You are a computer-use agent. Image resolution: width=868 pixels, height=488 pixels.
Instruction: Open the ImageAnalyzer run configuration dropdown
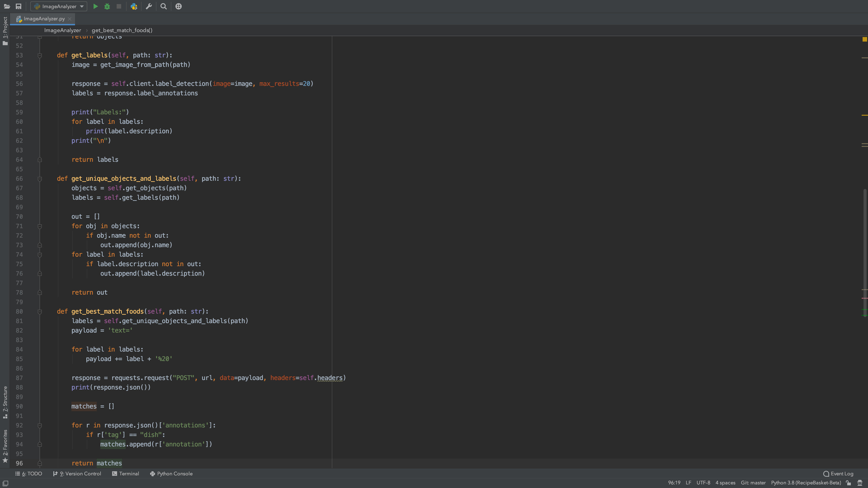click(x=59, y=6)
